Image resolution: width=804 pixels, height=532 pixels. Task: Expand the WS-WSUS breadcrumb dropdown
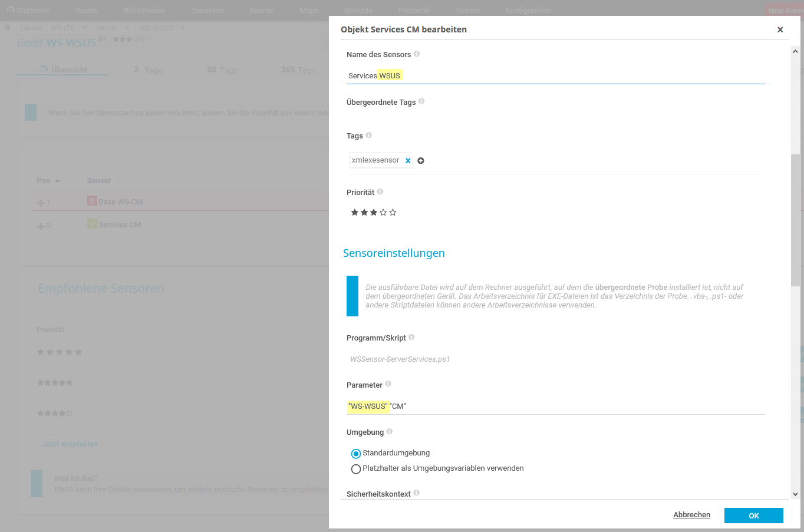click(183, 28)
